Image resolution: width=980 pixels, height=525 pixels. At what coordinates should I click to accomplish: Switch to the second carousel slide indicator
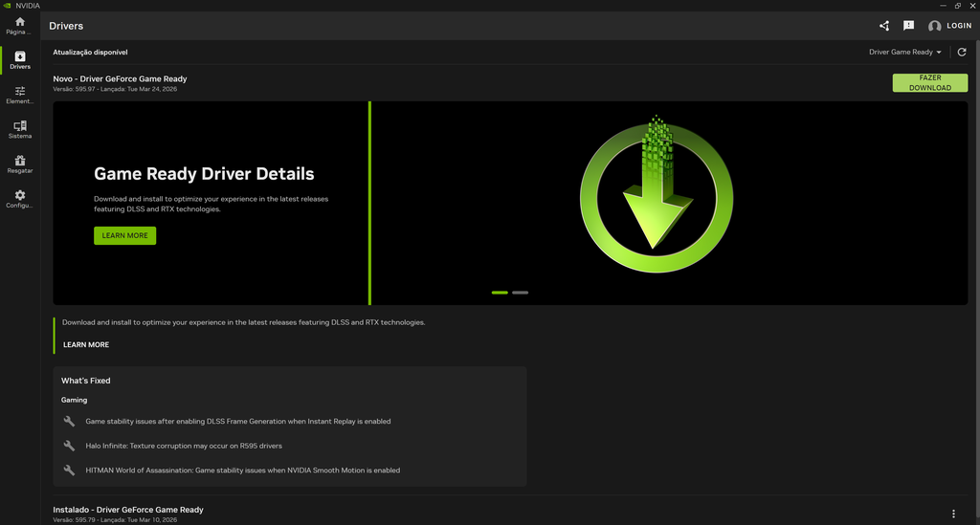pos(520,293)
